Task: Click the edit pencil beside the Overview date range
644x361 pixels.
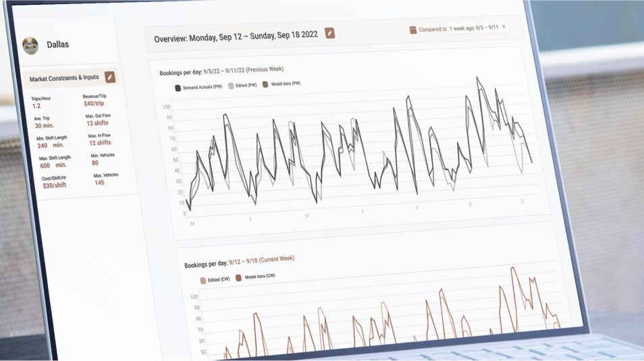Action: [329, 33]
